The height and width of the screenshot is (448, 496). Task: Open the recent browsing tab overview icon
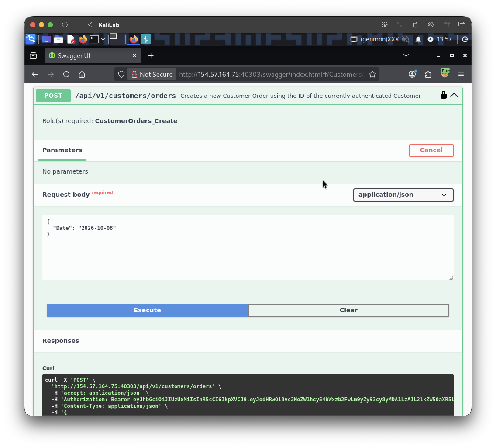pos(33,56)
